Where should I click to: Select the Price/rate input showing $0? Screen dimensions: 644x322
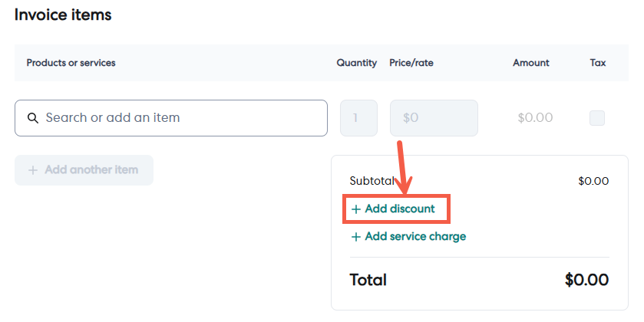pyautogui.click(x=434, y=118)
